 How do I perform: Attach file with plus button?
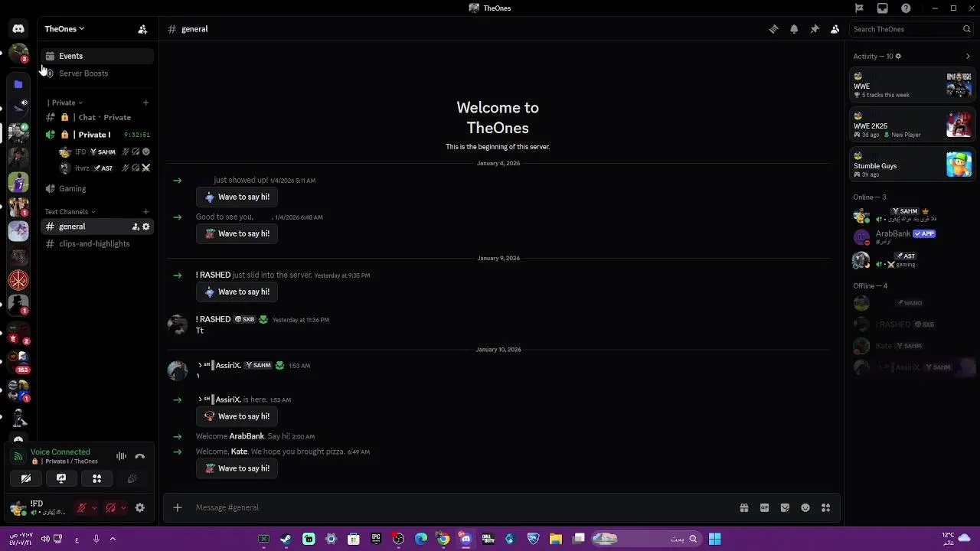pyautogui.click(x=177, y=507)
